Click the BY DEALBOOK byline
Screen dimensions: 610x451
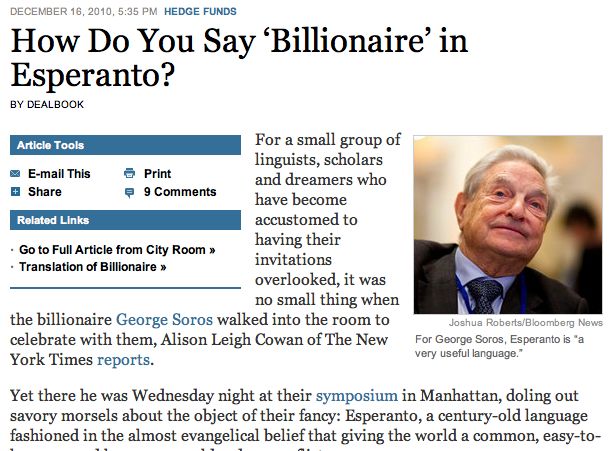click(47, 105)
